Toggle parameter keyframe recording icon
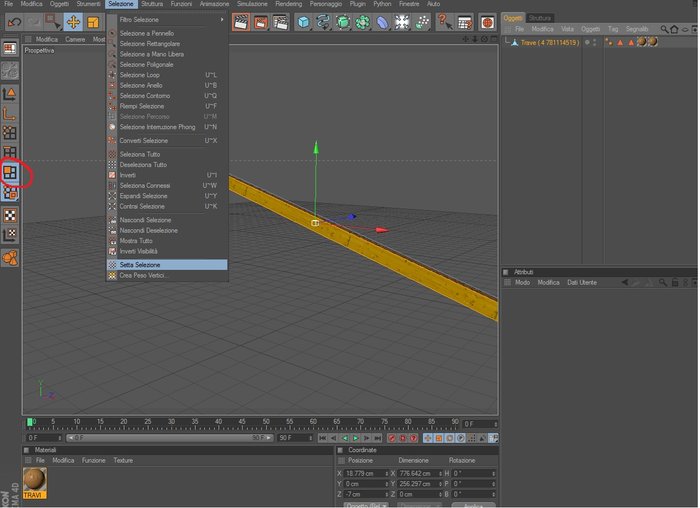Viewport: 700px width, 508px height. pyautogui.click(x=460, y=438)
